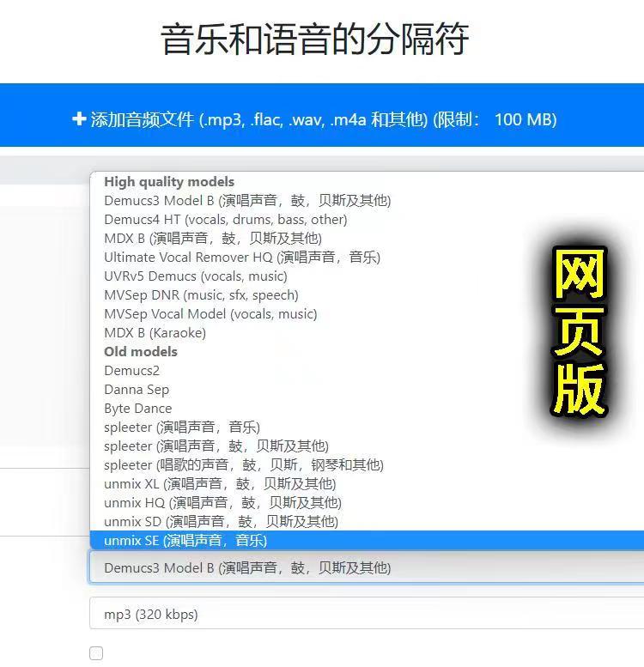Open the mp3 (320 kbps) format dropdown

coord(367,614)
